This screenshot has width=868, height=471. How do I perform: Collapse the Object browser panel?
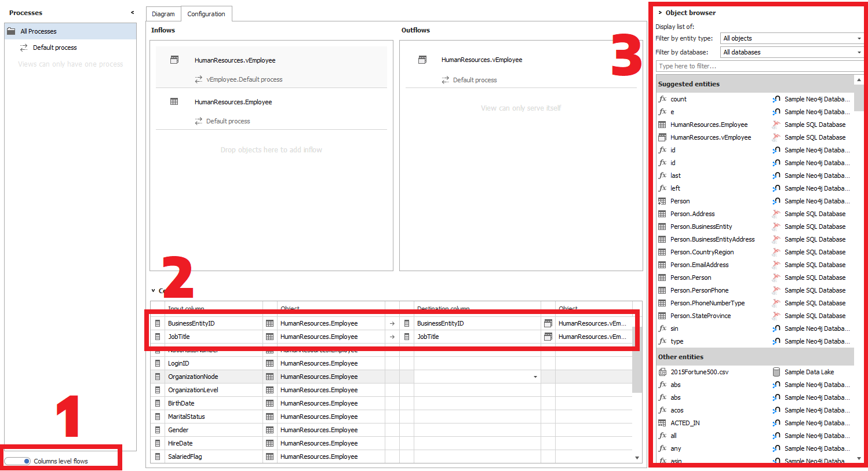660,12
